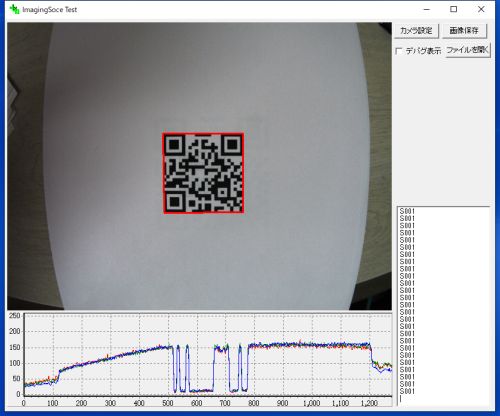The width and height of the screenshot is (500, 416).
Task: Click the 画像保存 save image button
Action: 464,31
